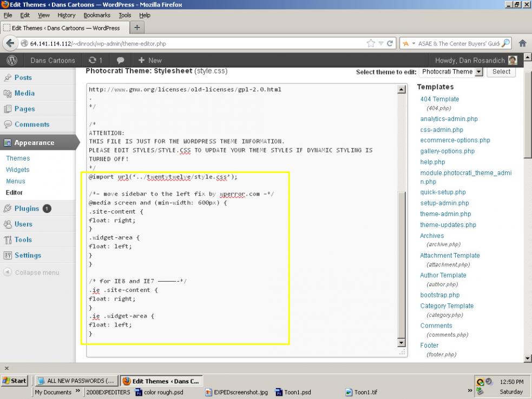Open the 404 Template file link
This screenshot has height=399, width=532.
point(439,99)
